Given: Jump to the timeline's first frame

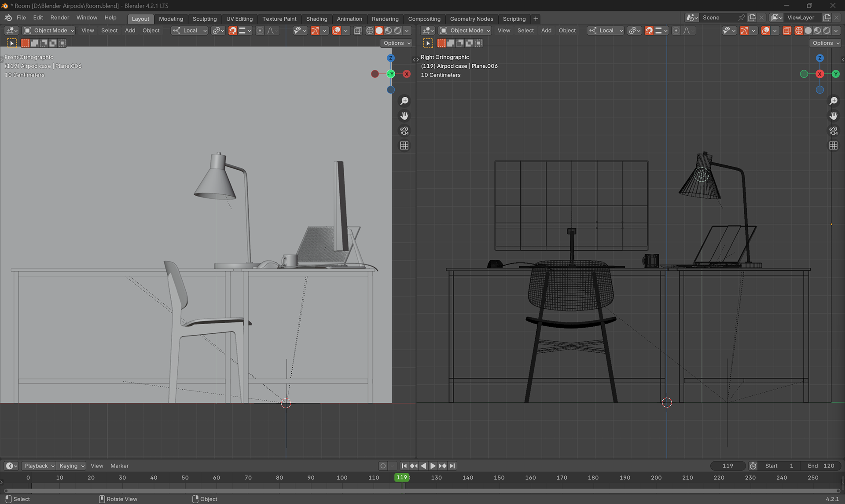Looking at the screenshot, I should [404, 466].
